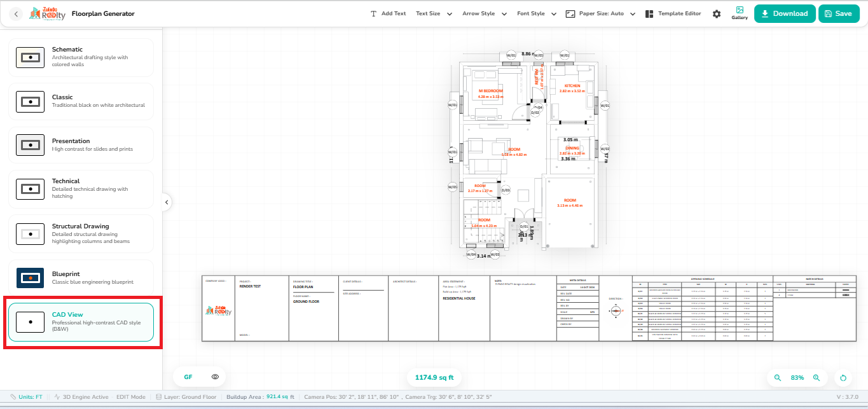The width and height of the screenshot is (868, 409).
Task: Click the D/01 door marker
Action: pos(524,226)
